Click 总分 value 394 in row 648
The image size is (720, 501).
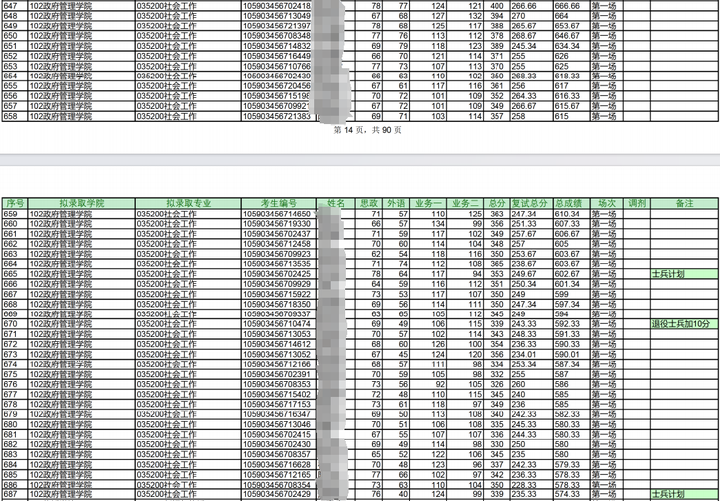coord(496,16)
